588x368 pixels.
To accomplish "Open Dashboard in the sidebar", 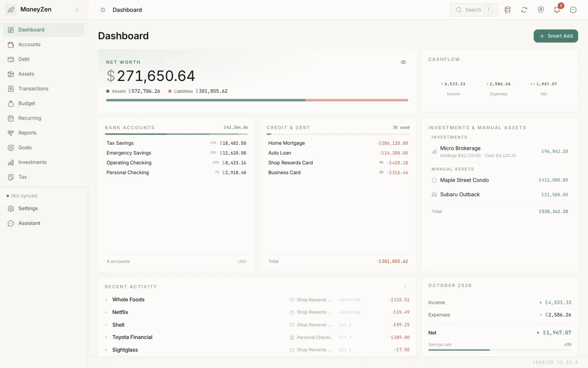I will [x=44, y=30].
